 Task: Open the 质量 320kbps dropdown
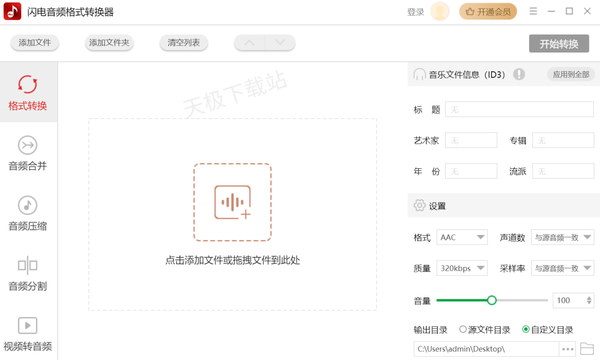(462, 268)
